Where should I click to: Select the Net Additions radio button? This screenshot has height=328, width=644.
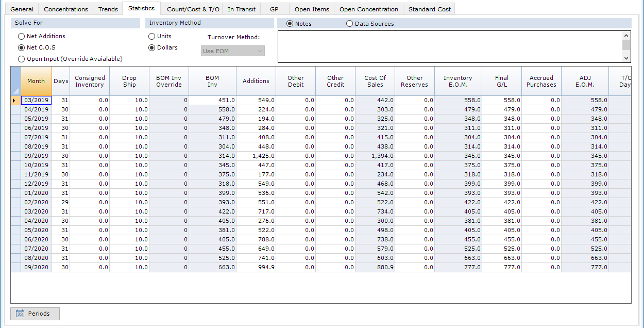(x=21, y=36)
